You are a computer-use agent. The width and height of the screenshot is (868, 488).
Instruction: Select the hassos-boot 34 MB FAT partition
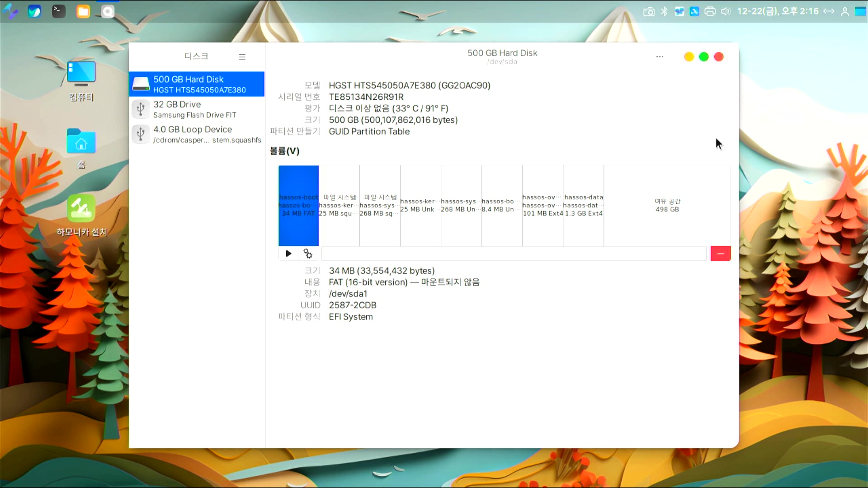point(298,206)
